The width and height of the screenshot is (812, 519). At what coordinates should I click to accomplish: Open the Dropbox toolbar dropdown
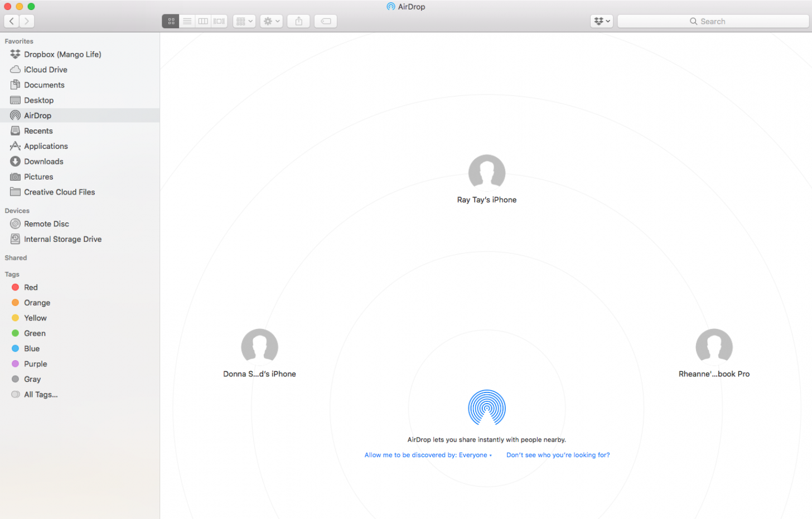[601, 21]
